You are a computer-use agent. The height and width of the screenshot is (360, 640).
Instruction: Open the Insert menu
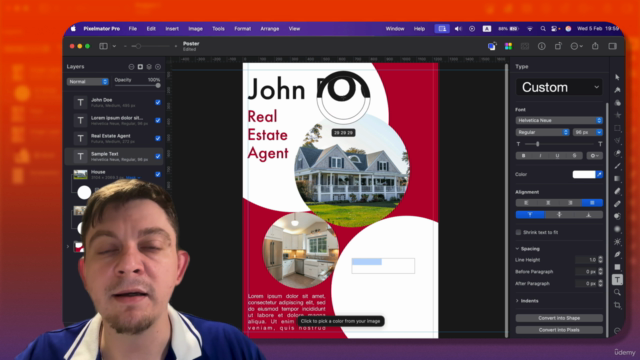[x=172, y=29]
